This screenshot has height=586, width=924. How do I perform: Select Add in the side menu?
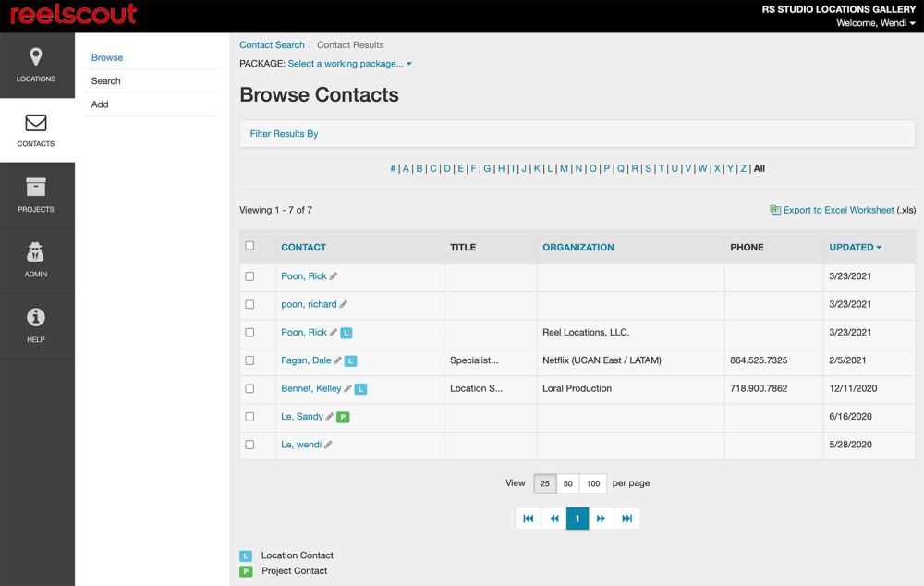point(100,104)
